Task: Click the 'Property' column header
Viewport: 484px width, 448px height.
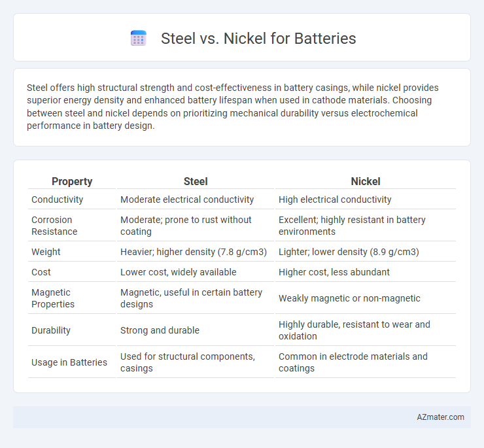Action: [x=72, y=182]
